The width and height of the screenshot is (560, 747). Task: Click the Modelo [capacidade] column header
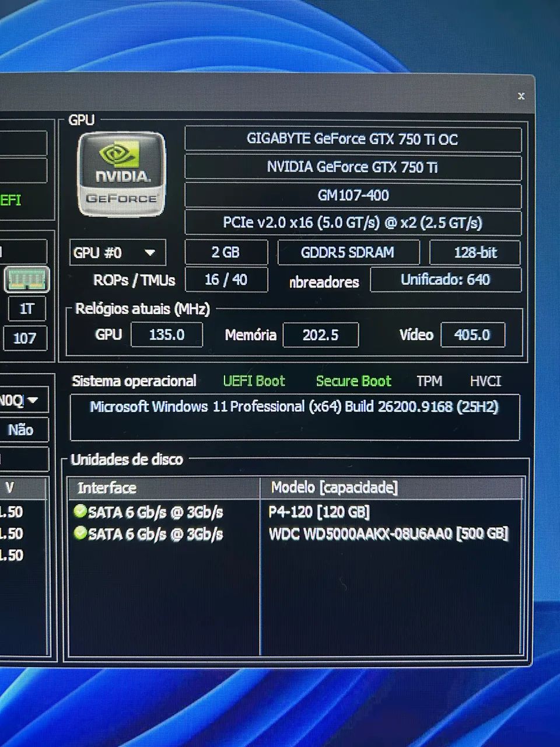click(x=392, y=487)
